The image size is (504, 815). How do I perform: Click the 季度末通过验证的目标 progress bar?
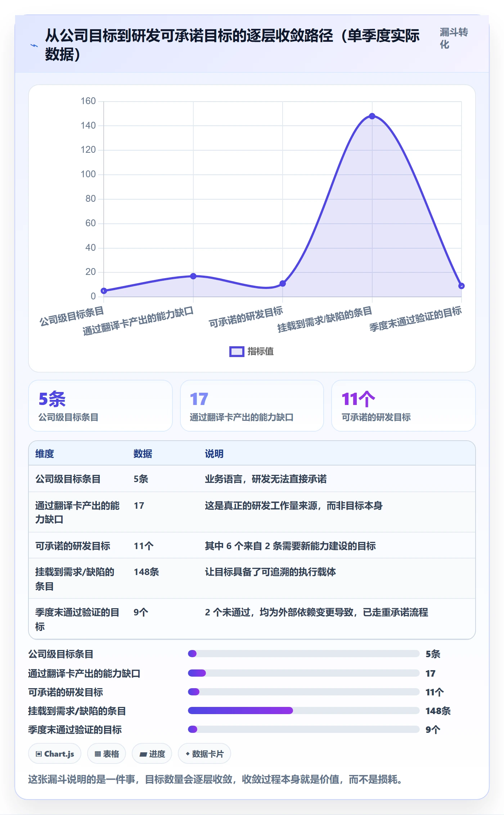pyautogui.click(x=304, y=729)
